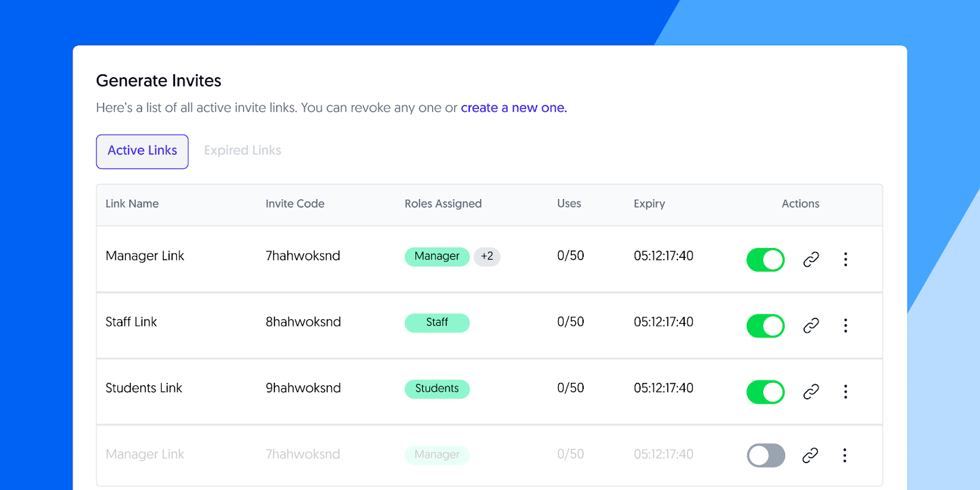Open three-dot menu for active Manager Link
The image size is (980, 490).
tap(846, 259)
